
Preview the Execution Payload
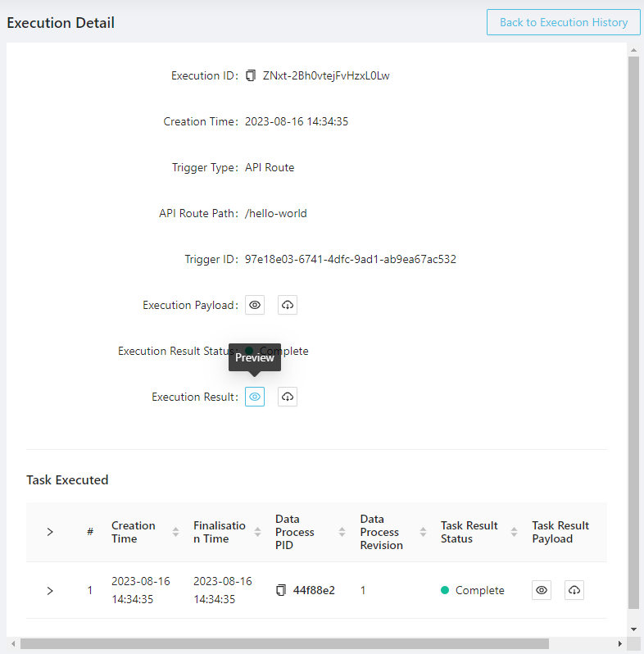click(255, 305)
